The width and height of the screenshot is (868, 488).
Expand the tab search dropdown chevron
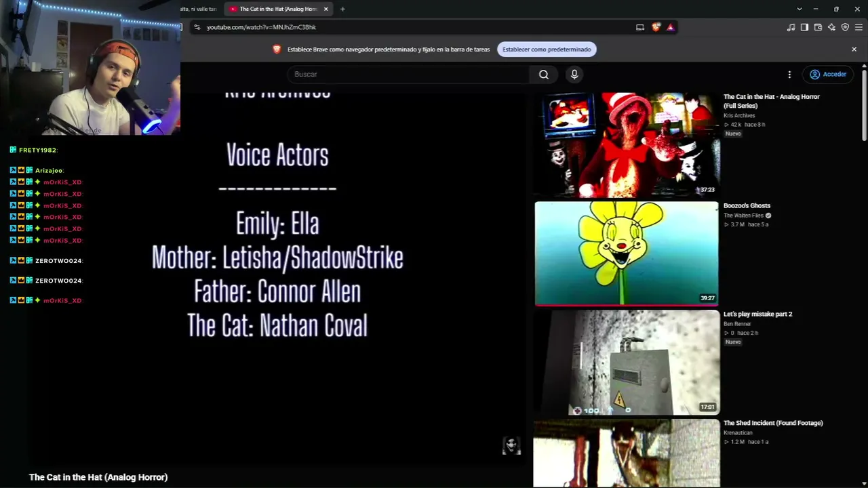(x=800, y=9)
